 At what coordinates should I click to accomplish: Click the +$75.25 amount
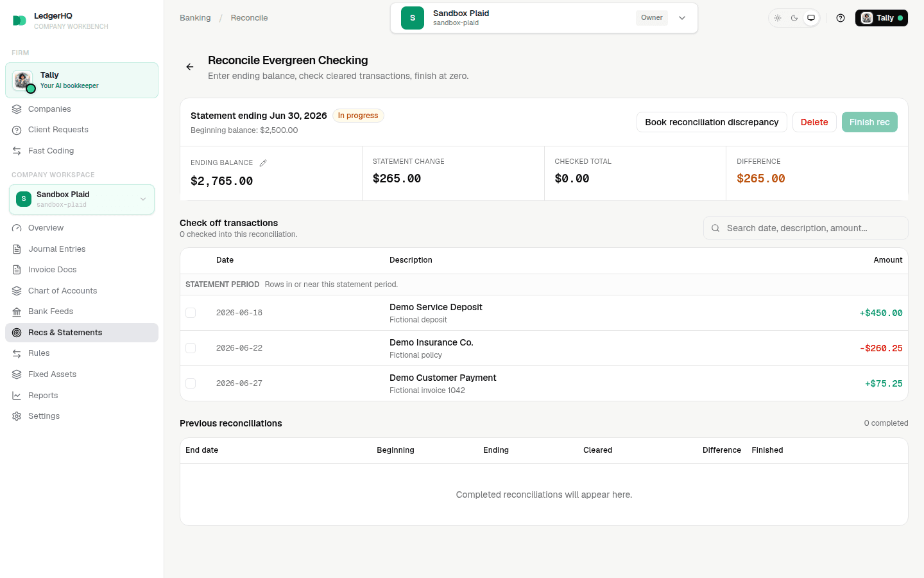pyautogui.click(x=884, y=383)
